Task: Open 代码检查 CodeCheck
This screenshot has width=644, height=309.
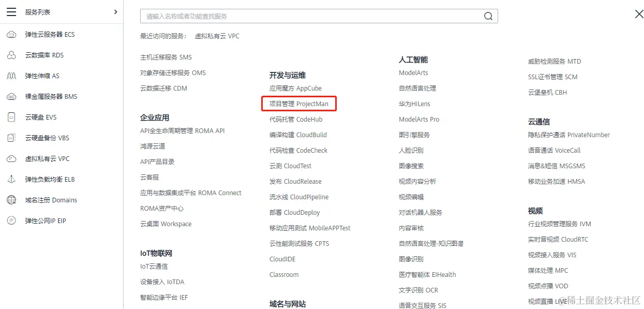Action: click(298, 151)
